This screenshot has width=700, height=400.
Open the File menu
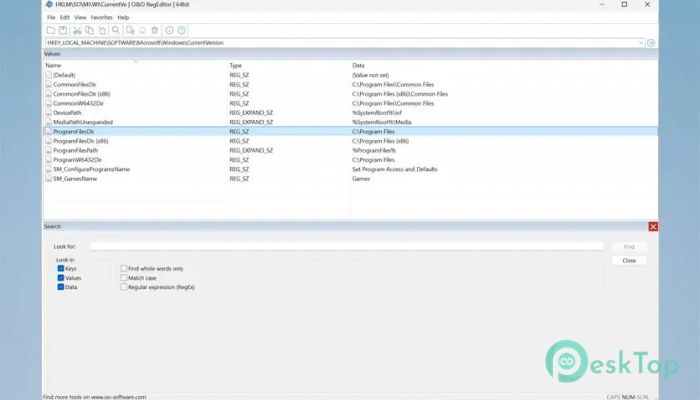[x=51, y=17]
